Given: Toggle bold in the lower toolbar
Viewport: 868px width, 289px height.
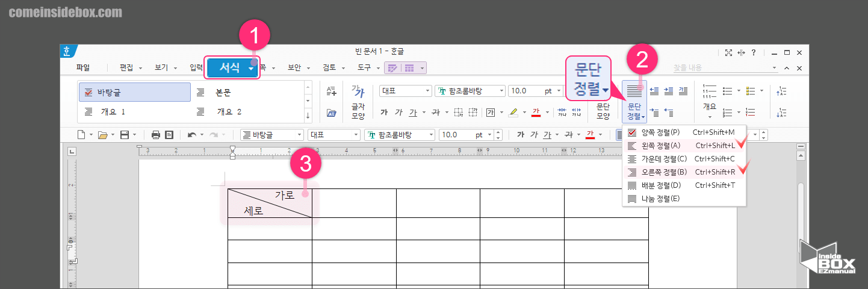Looking at the screenshot, I should (x=520, y=135).
